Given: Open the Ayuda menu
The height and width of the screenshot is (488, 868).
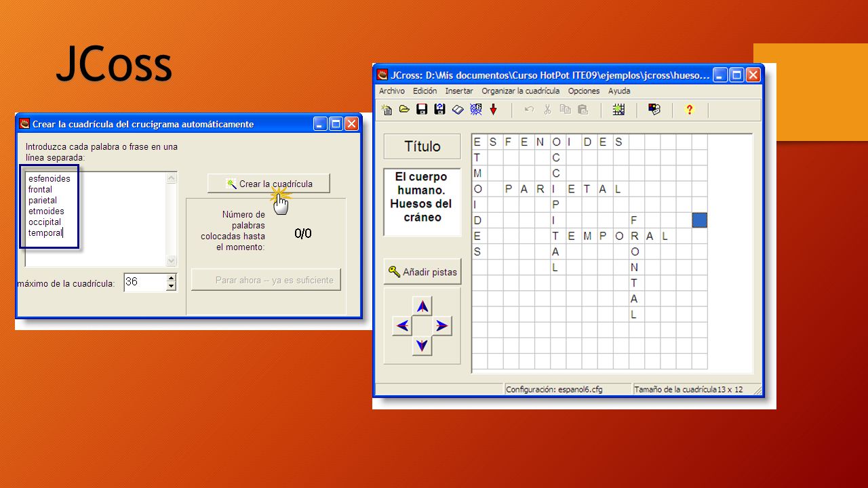Looking at the screenshot, I should coord(619,91).
